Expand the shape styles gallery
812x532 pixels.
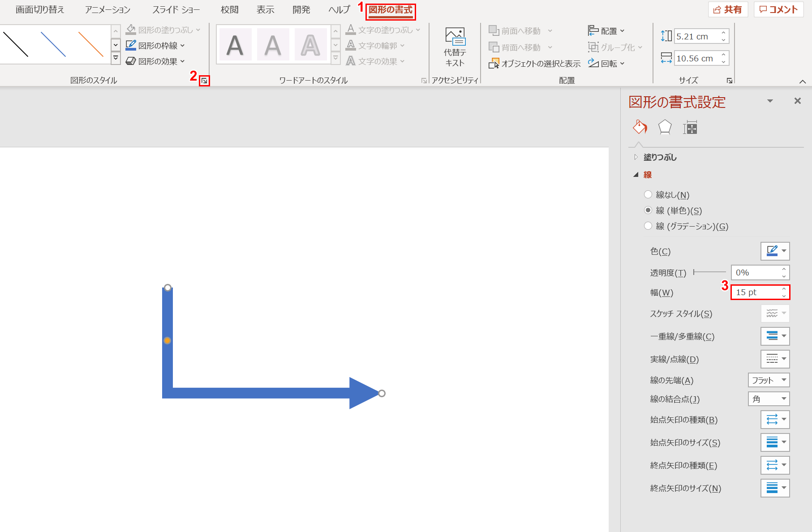[116, 58]
